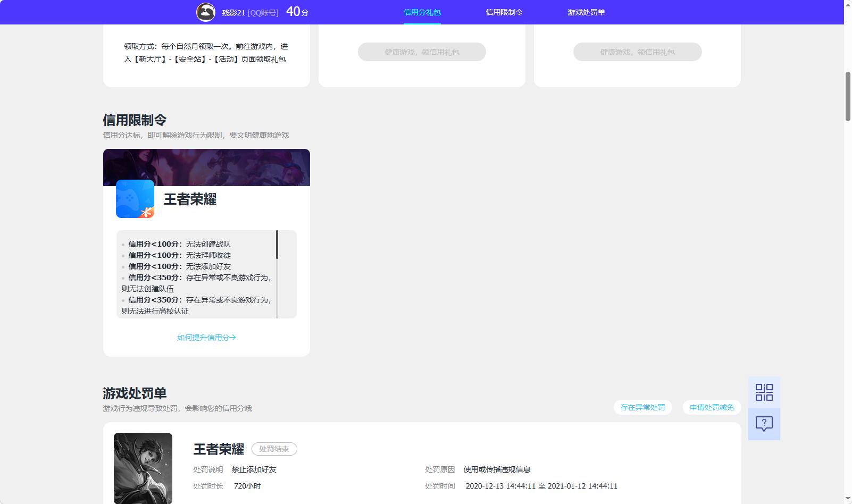This screenshot has width=852, height=504.
Task: Open the QR code floating icon
Action: pos(764,392)
